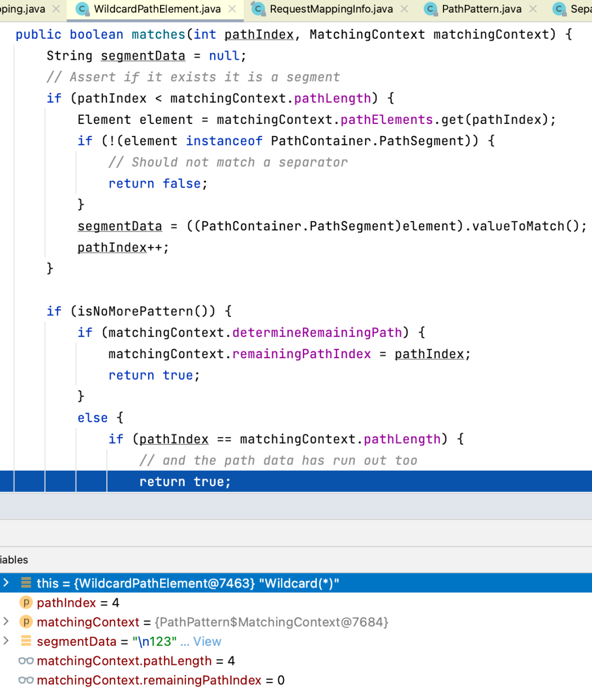592x700 pixels.
Task: Expand the matchingContext variable node
Action: pos(6,622)
